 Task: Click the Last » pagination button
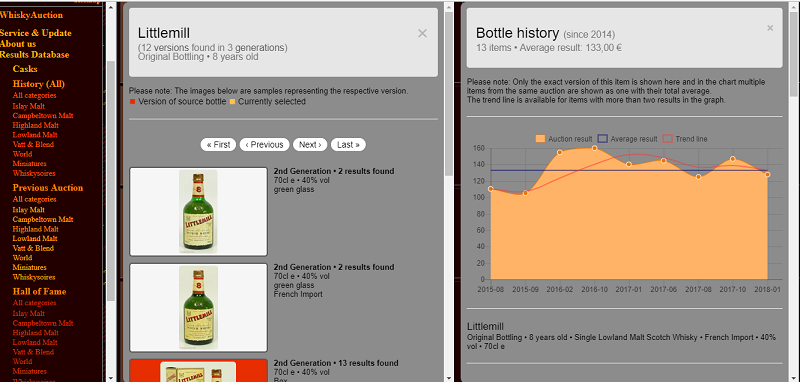coord(348,145)
